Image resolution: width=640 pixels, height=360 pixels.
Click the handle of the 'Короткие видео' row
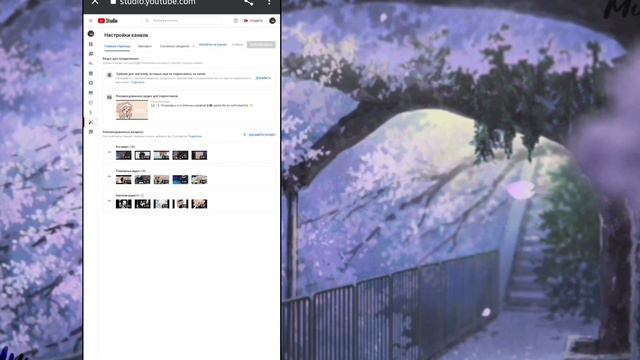109,201
